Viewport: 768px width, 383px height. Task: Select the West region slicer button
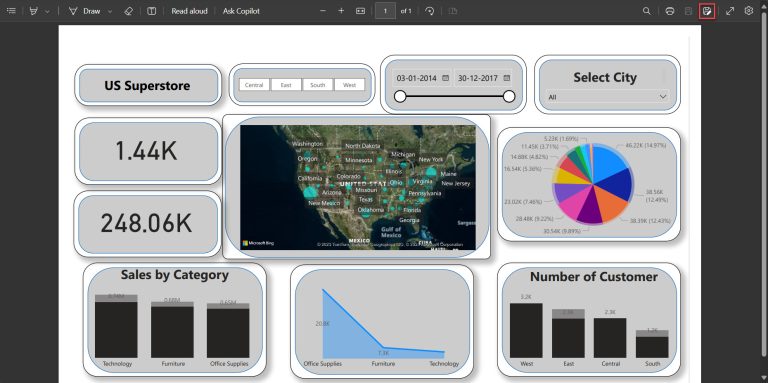point(350,85)
